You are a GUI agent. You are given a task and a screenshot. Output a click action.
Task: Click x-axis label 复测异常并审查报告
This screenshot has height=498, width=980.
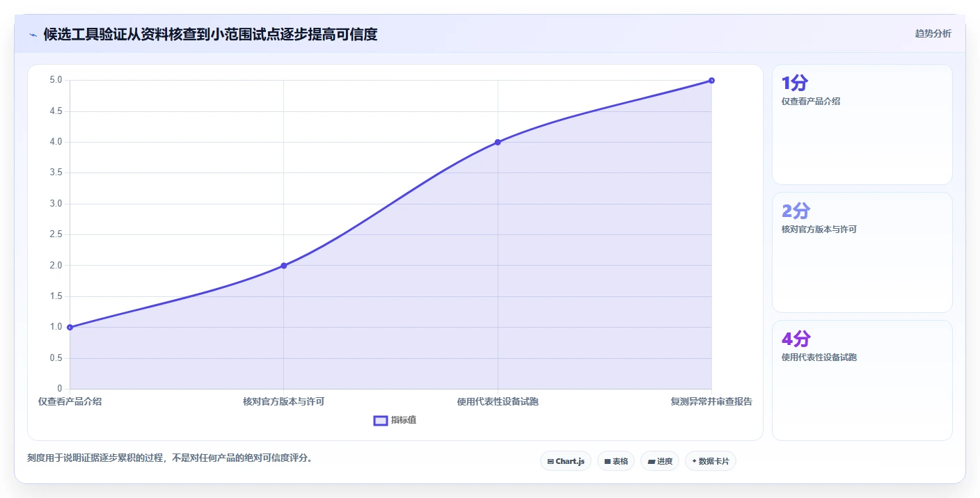click(711, 401)
